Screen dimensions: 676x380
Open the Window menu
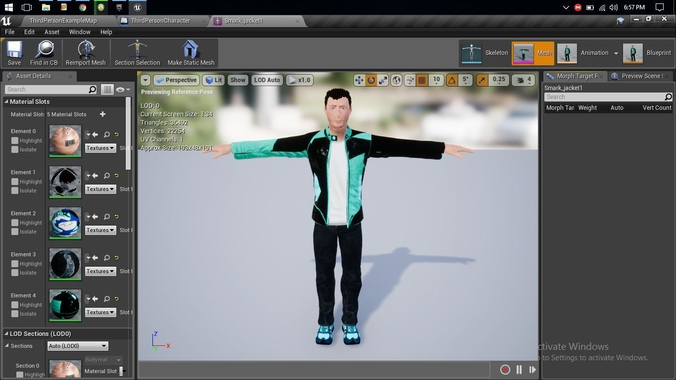(80, 32)
